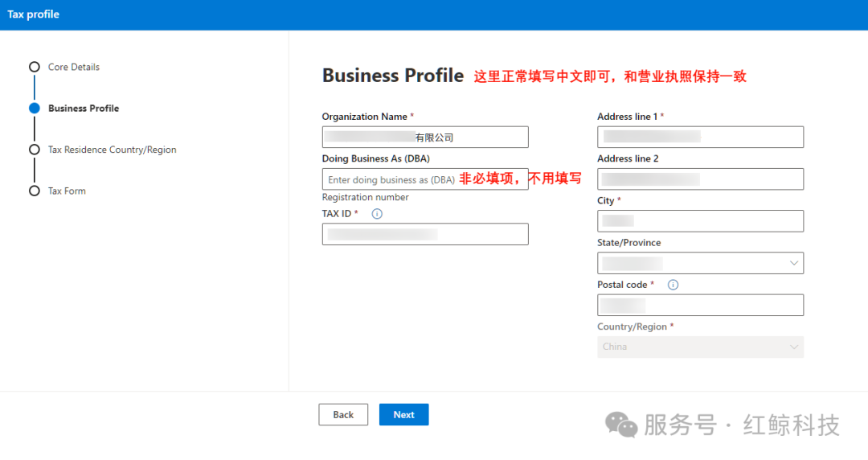Click the Business Profile page heading

tap(393, 76)
